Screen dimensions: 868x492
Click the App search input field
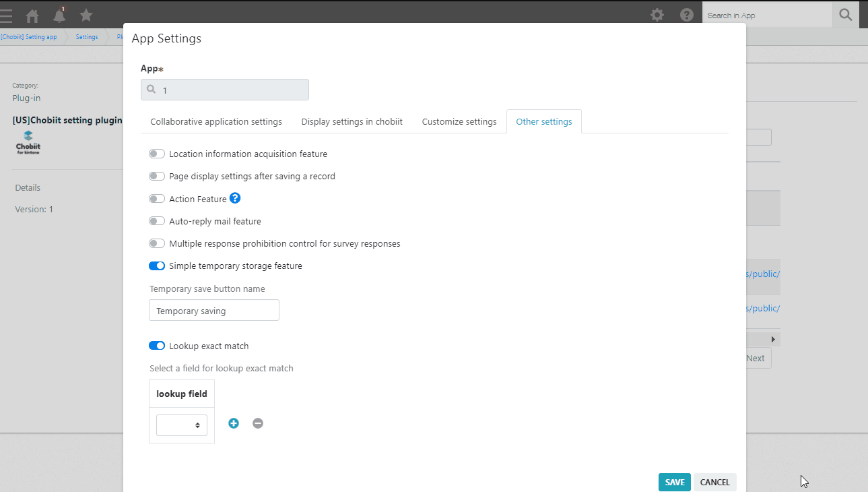pyautogui.click(x=225, y=90)
